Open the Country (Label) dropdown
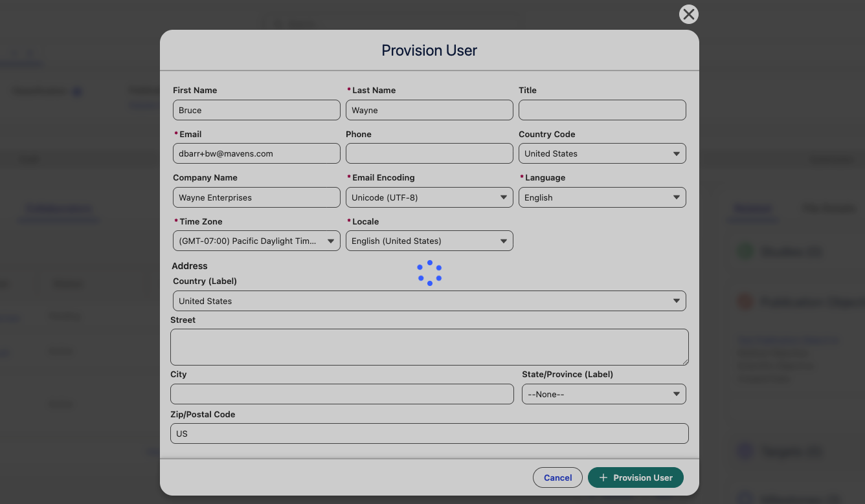 (x=429, y=301)
